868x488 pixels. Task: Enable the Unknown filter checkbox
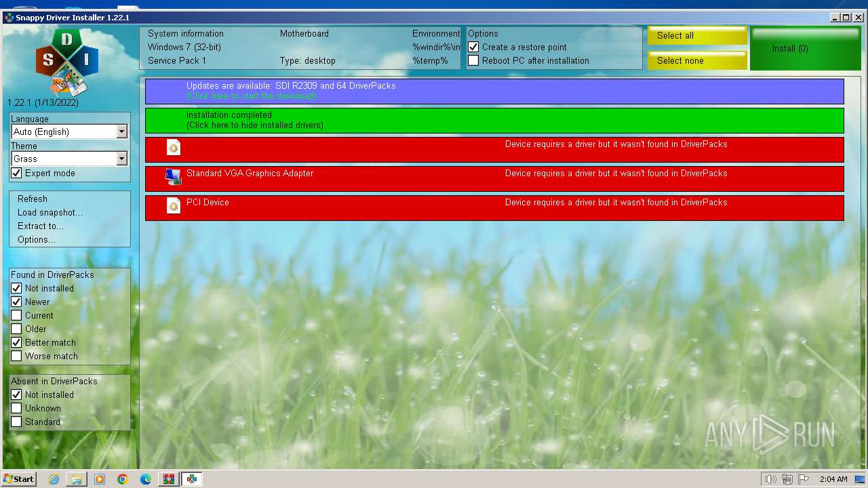[x=16, y=409]
